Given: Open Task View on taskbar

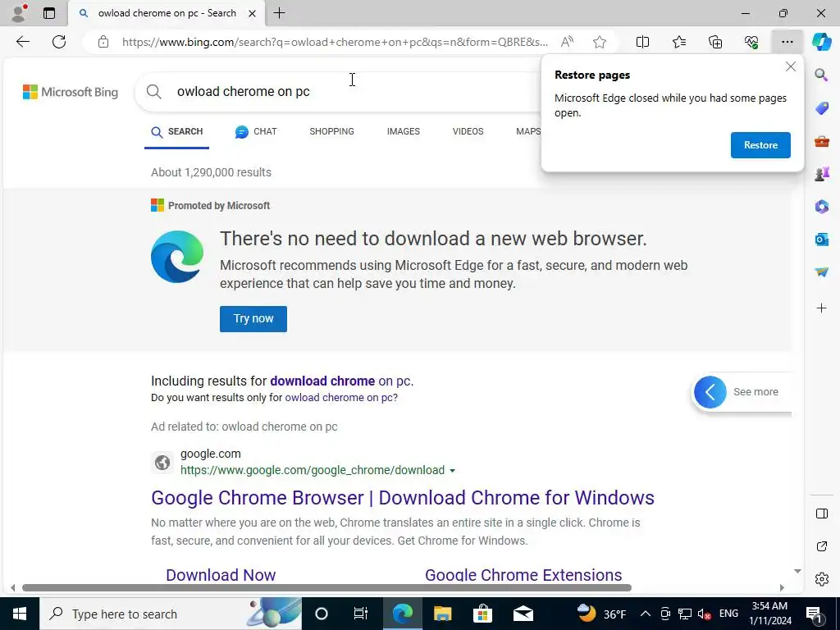Looking at the screenshot, I should [361, 614].
